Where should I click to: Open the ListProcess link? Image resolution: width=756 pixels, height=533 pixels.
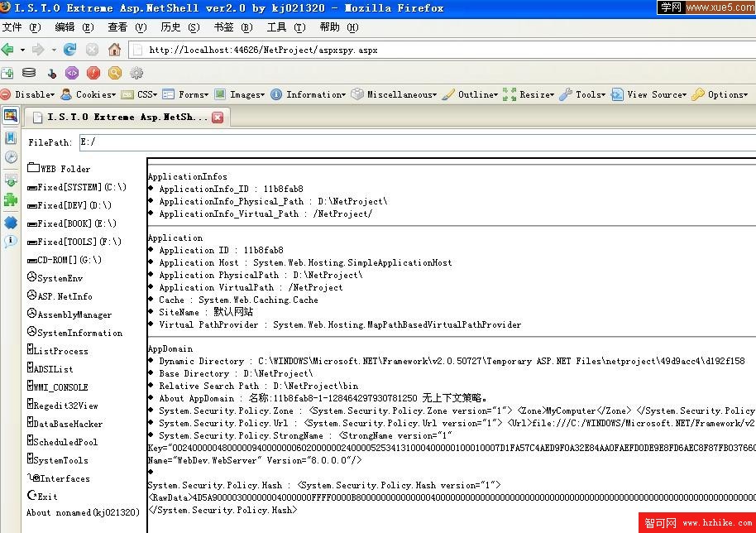58,351
